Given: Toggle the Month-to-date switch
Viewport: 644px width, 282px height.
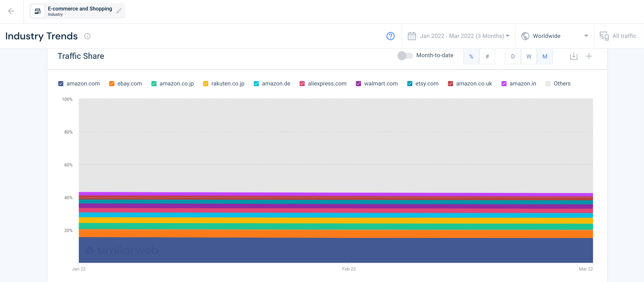Looking at the screenshot, I should 405,56.
